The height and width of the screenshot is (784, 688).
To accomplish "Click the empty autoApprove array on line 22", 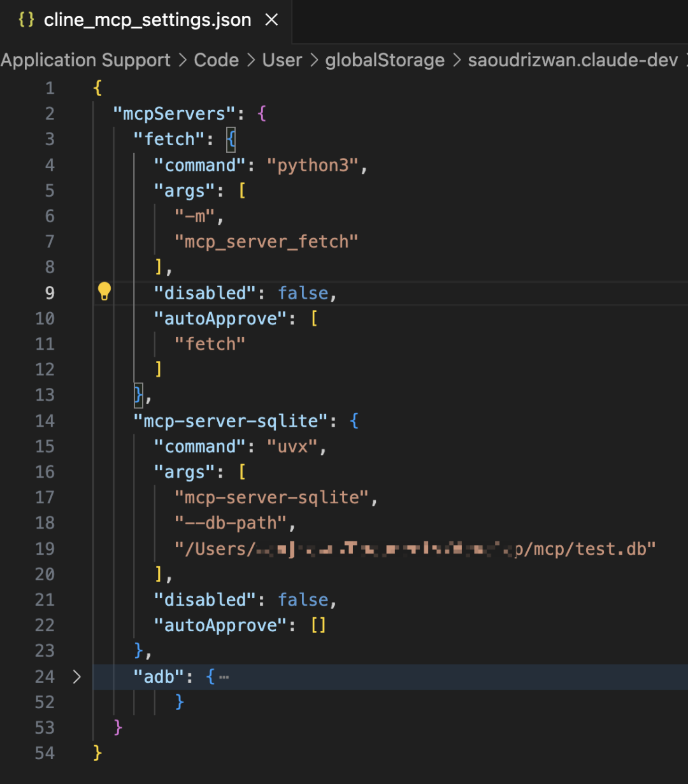I will [x=318, y=625].
